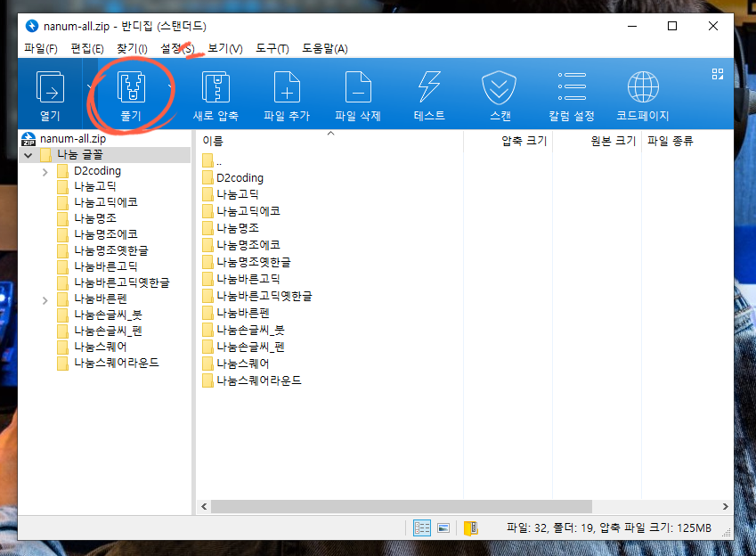Open the 파일(F) menu
This screenshot has width=756, height=556.
(40, 49)
